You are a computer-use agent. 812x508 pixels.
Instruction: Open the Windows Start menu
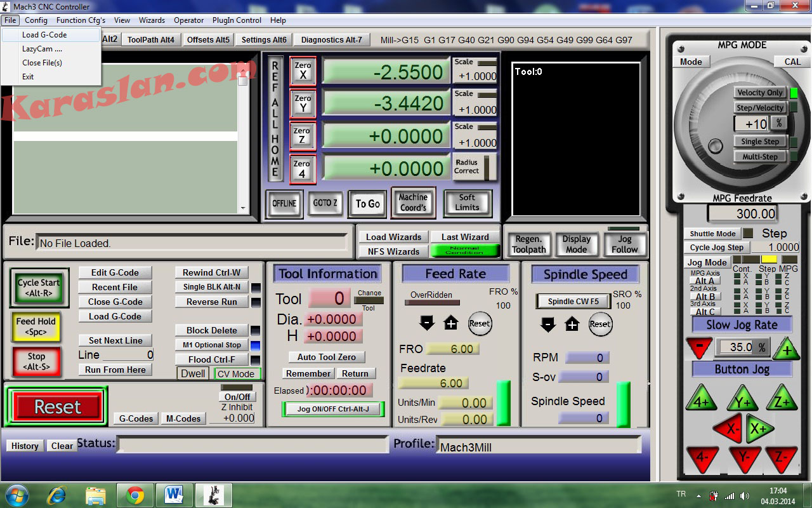pos(16,495)
